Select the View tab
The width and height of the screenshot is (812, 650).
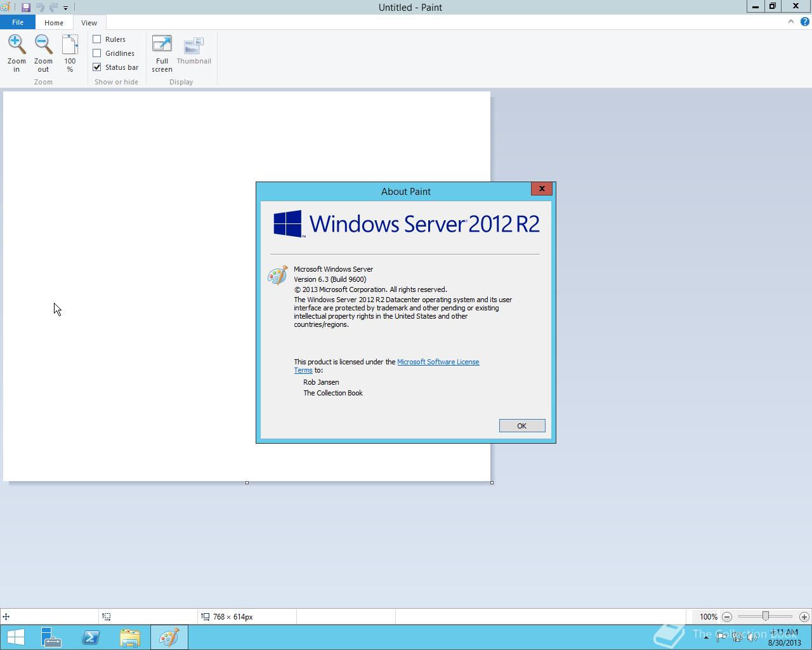click(x=89, y=23)
